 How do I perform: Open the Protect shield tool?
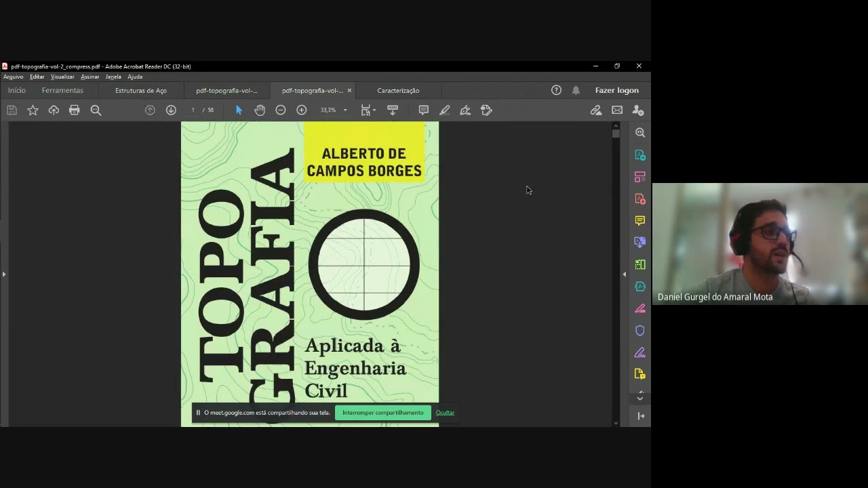click(x=640, y=331)
